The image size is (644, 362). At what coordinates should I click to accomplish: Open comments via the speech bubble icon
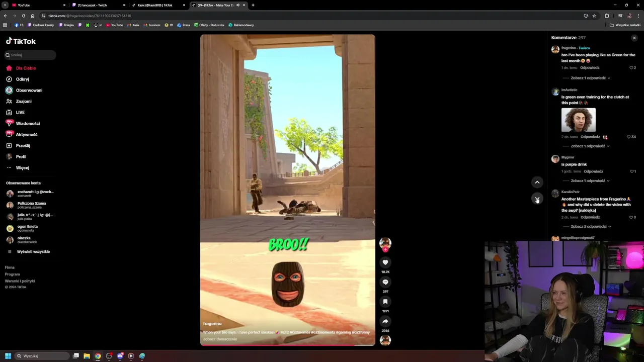[x=385, y=282]
